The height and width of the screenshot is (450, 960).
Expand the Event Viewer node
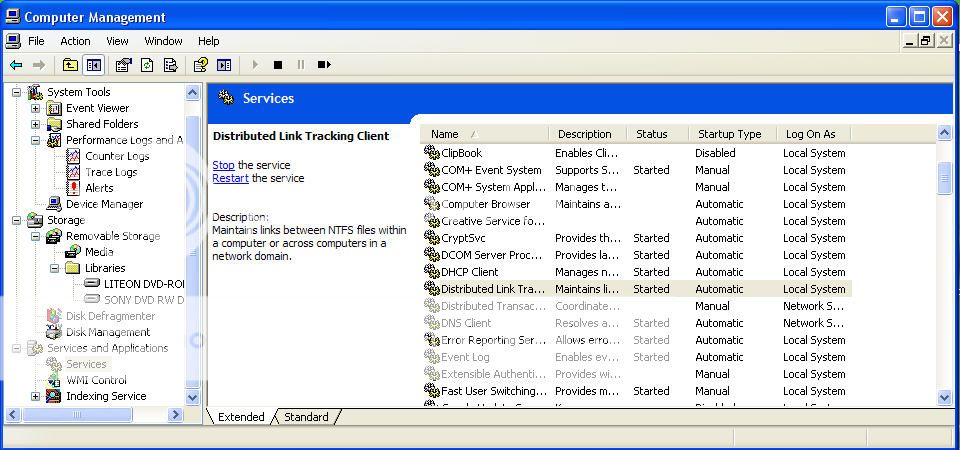click(36, 108)
